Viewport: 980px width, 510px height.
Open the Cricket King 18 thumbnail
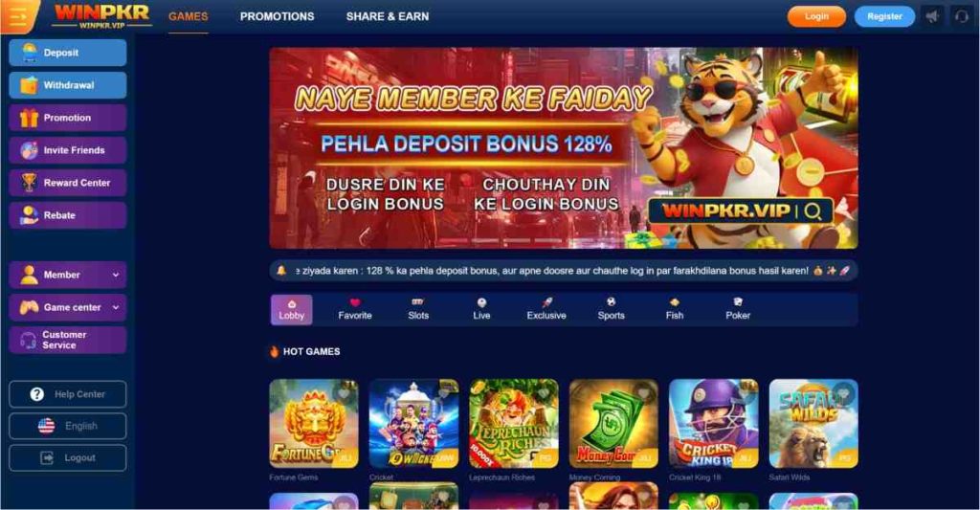[x=714, y=423]
